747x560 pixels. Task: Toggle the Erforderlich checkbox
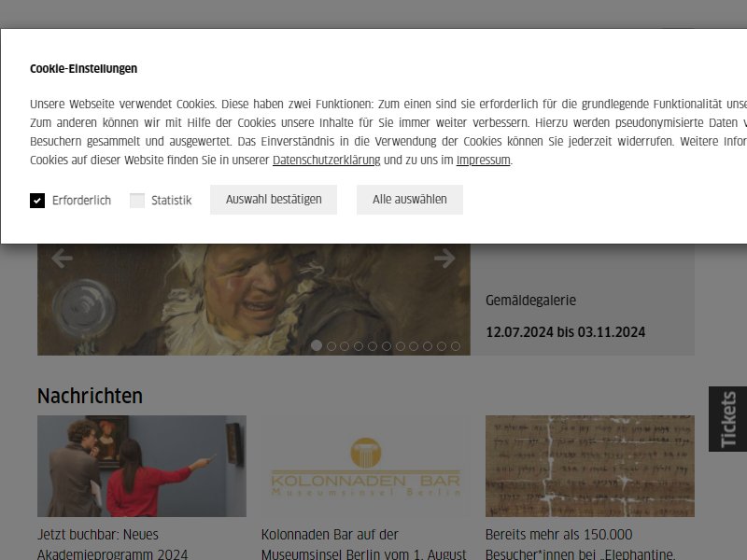(x=37, y=201)
